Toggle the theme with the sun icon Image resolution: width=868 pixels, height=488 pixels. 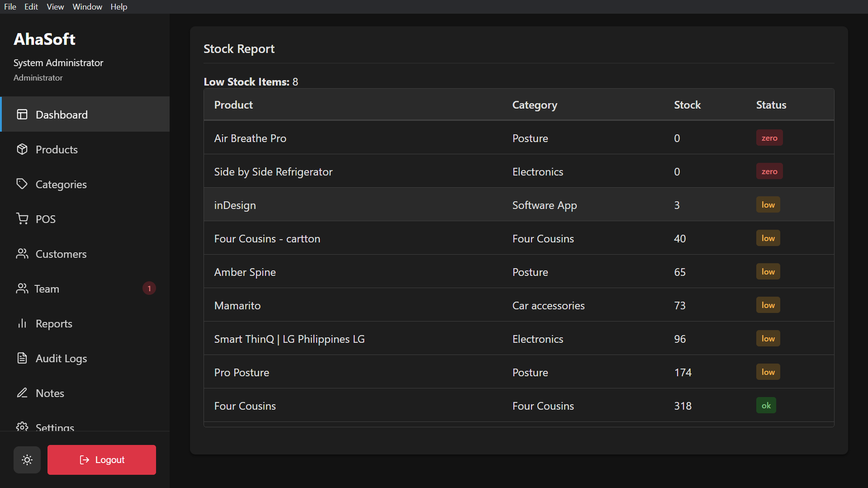[27, 459]
